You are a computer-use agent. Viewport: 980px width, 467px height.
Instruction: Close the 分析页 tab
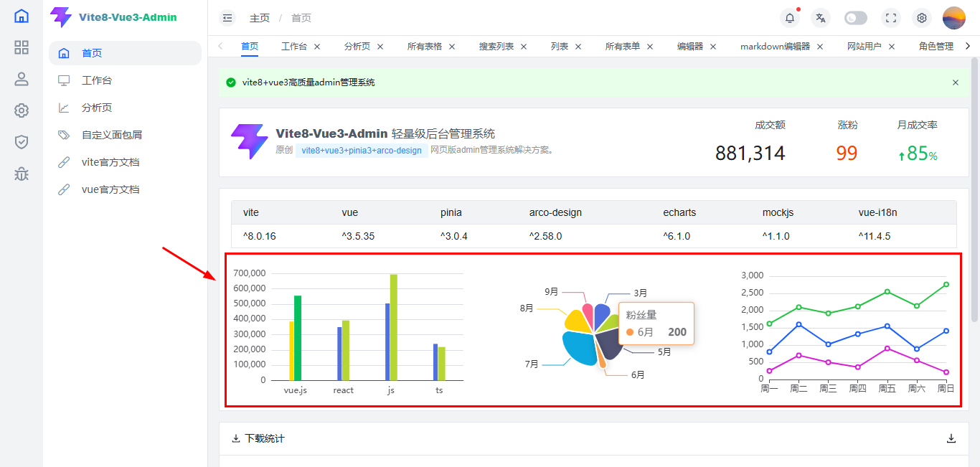pos(380,46)
